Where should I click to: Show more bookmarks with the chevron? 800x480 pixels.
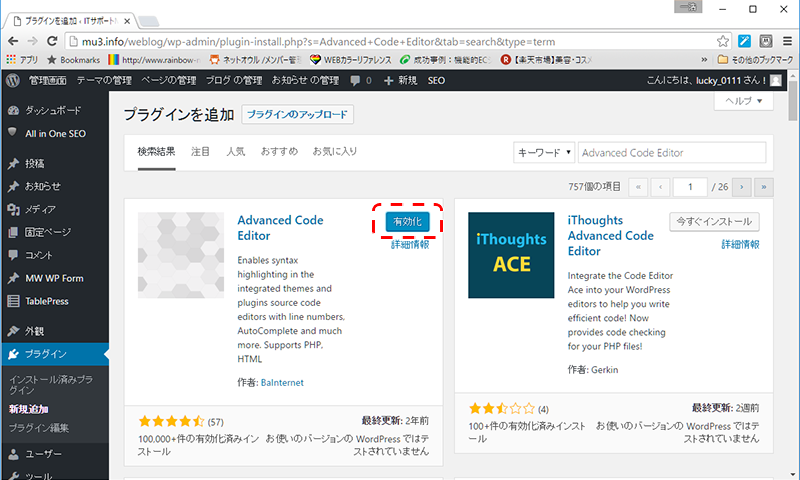pyautogui.click(x=704, y=60)
